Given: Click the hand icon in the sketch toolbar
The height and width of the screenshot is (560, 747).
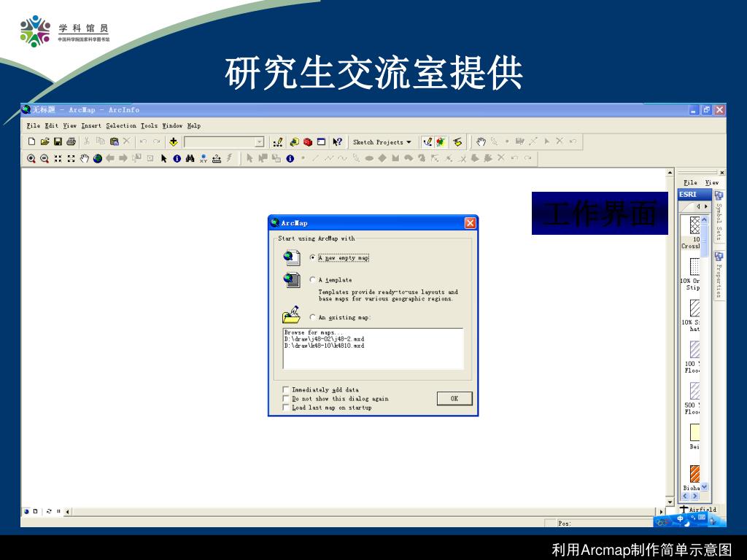Looking at the screenshot, I should (x=481, y=141).
